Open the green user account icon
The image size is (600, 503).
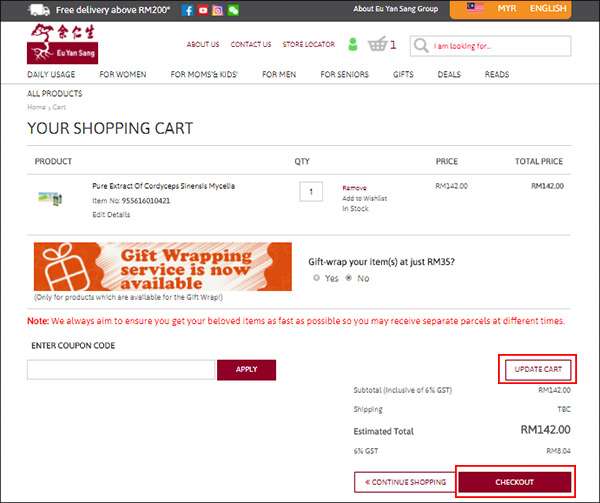pos(353,44)
